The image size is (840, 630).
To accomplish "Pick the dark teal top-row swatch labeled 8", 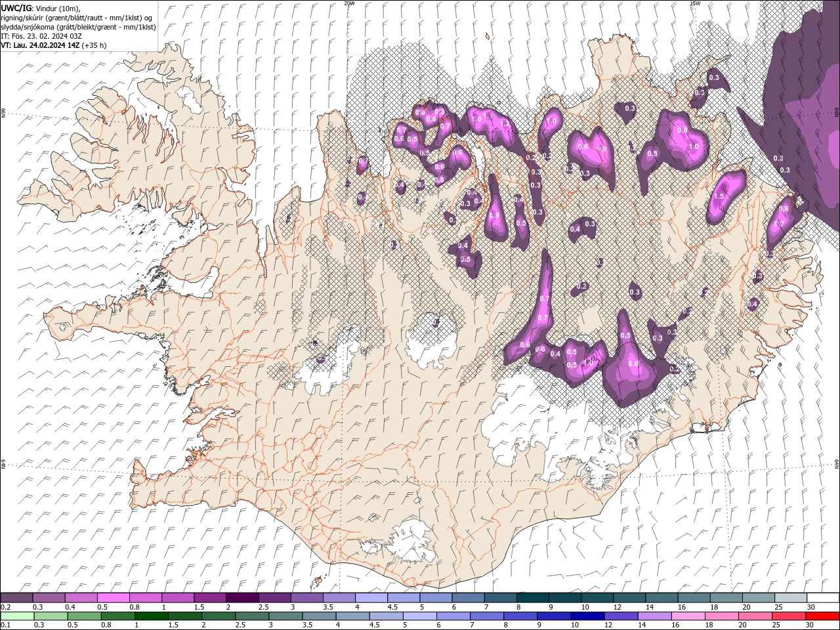I will coord(532,598).
